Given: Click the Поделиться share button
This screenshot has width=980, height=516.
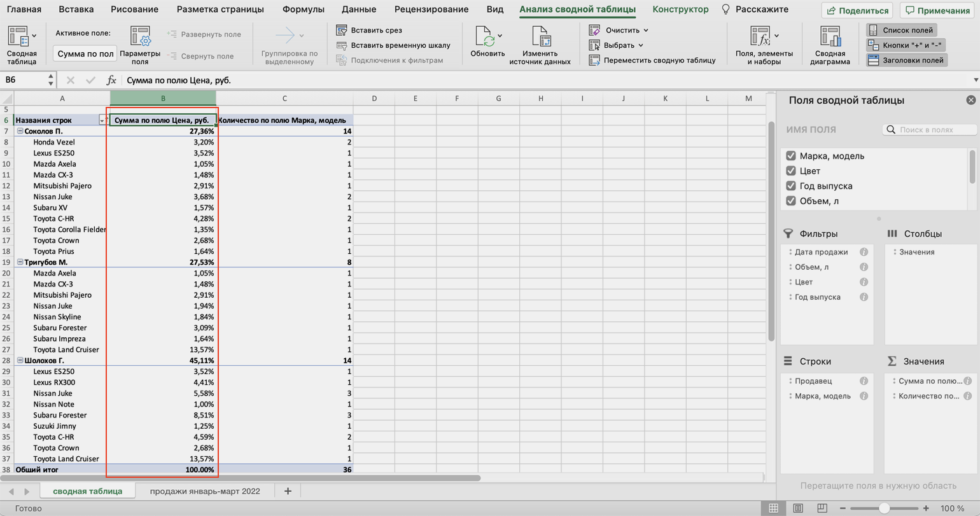Looking at the screenshot, I should 857,10.
